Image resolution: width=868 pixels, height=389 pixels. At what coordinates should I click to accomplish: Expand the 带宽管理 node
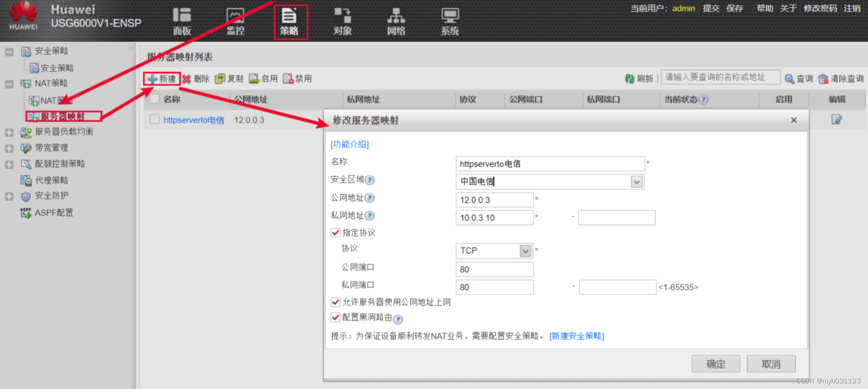pos(9,149)
